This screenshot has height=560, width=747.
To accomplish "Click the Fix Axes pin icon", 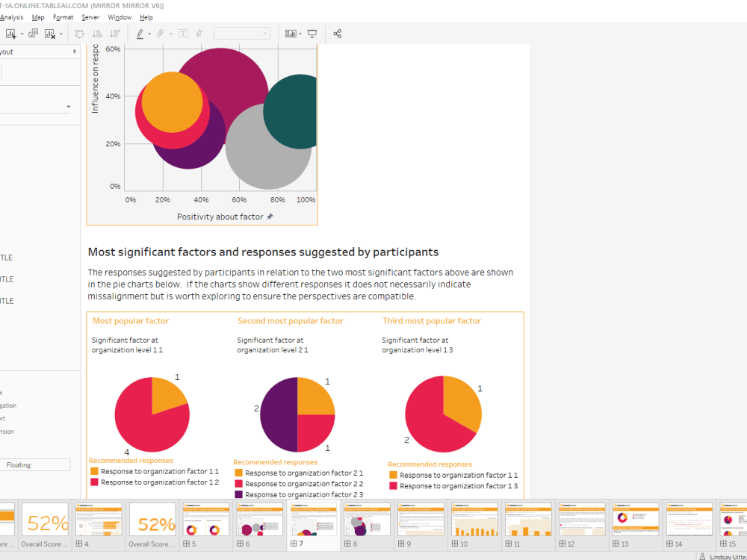I will 199,34.
